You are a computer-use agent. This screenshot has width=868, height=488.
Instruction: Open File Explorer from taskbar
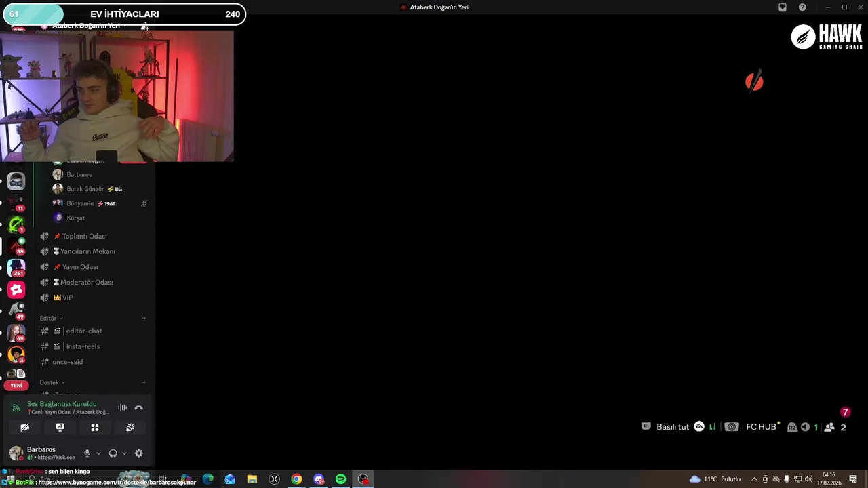252,479
